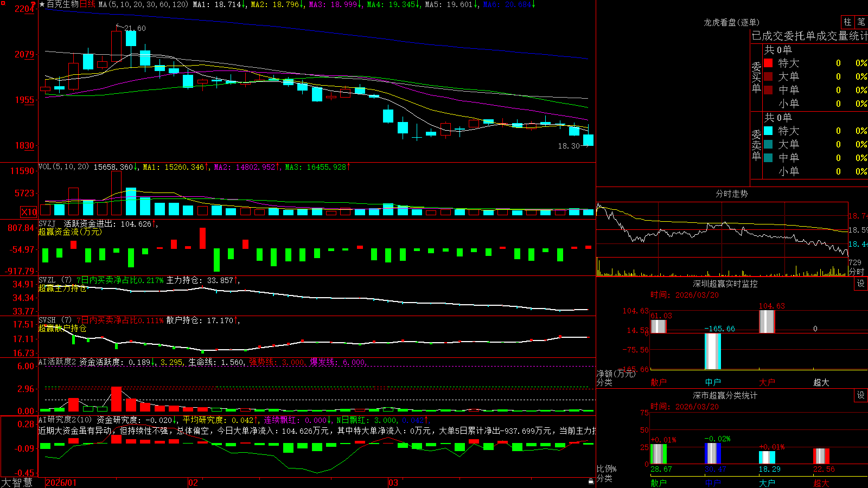Image resolution: width=868 pixels, height=488 pixels.
Task: Click the teal 中单 sell-order swatch
Action: click(768, 158)
